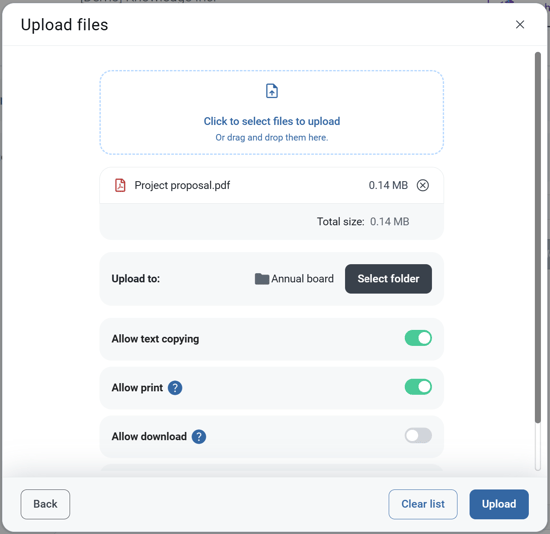Click the 0.14 MB file size value
Viewport: 550px width, 534px height.
coord(388,185)
